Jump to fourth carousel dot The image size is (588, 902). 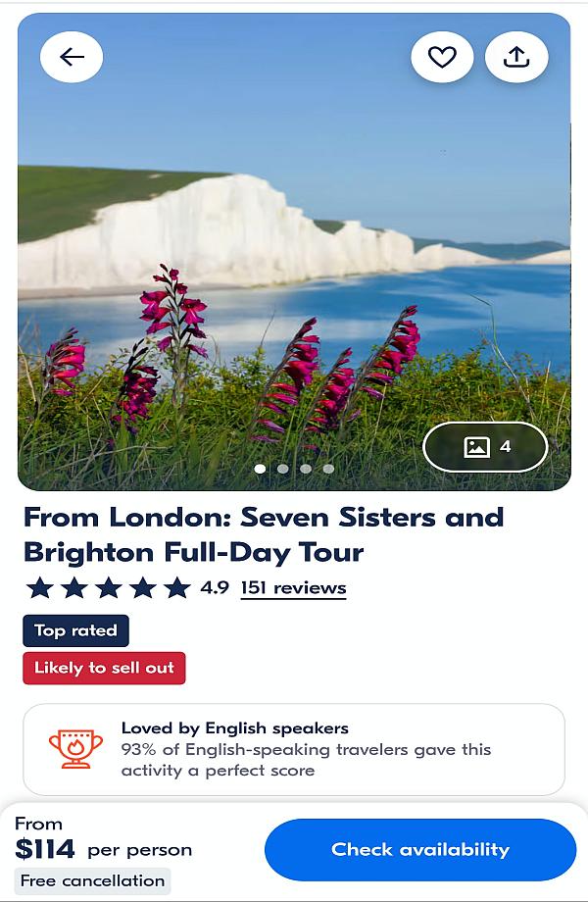pos(328,469)
